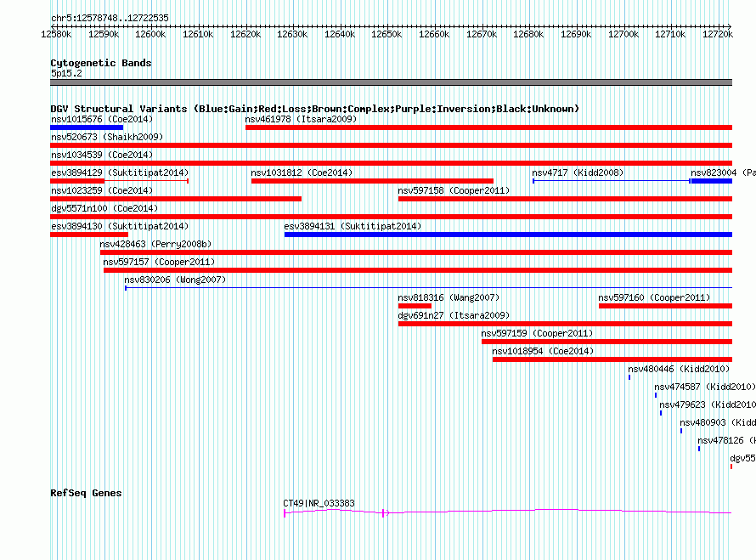
Task: Click the thin blue nsv4717 line
Action: click(x=612, y=181)
